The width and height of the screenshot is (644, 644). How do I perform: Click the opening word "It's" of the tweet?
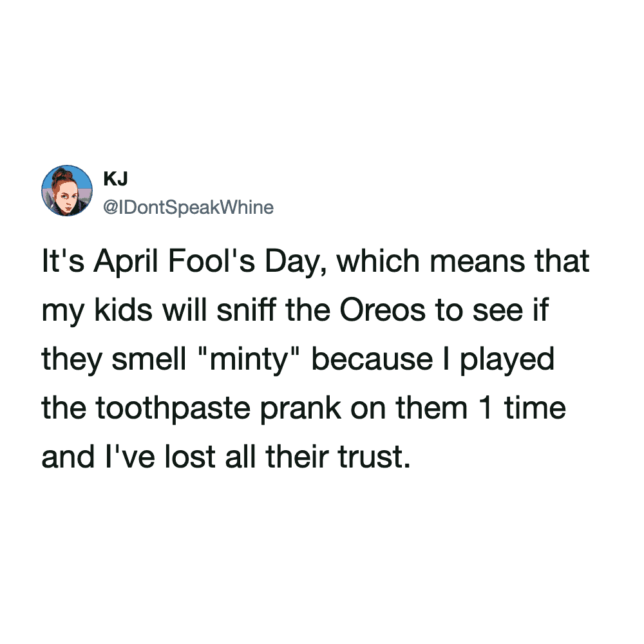click(x=62, y=262)
